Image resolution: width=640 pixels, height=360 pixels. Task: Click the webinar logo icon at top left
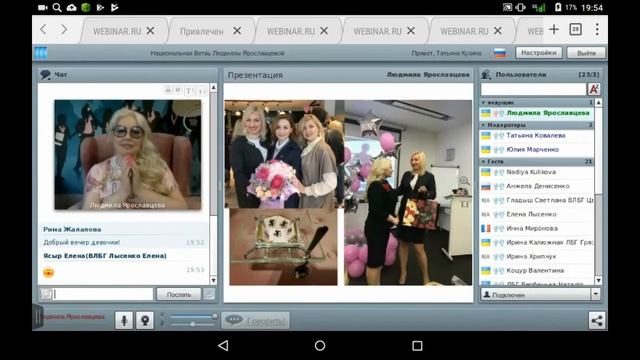coord(41,53)
